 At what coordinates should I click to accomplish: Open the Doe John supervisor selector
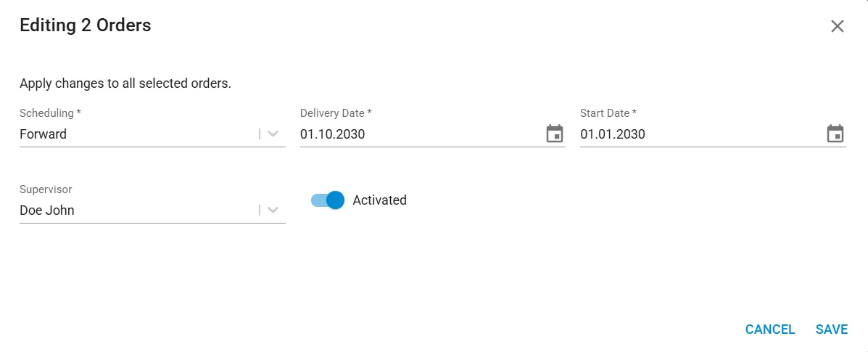click(152, 210)
